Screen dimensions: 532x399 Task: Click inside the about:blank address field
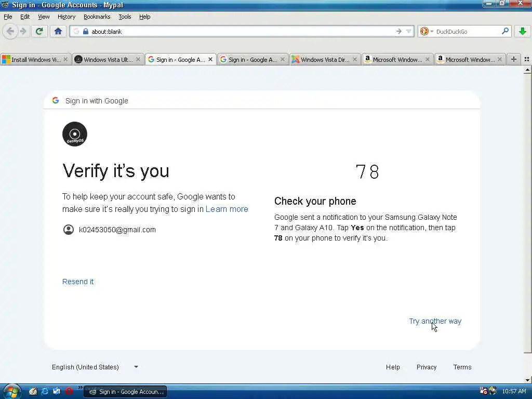(x=241, y=32)
